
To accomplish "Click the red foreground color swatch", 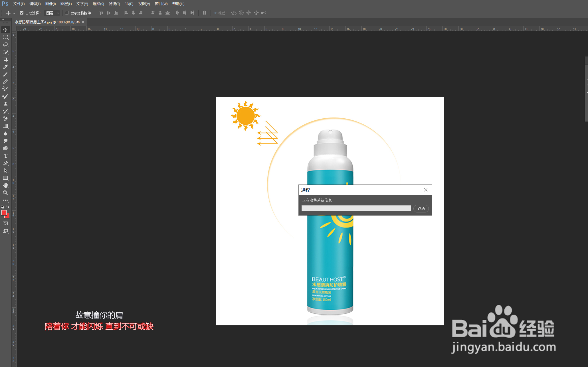I will [x=4, y=213].
